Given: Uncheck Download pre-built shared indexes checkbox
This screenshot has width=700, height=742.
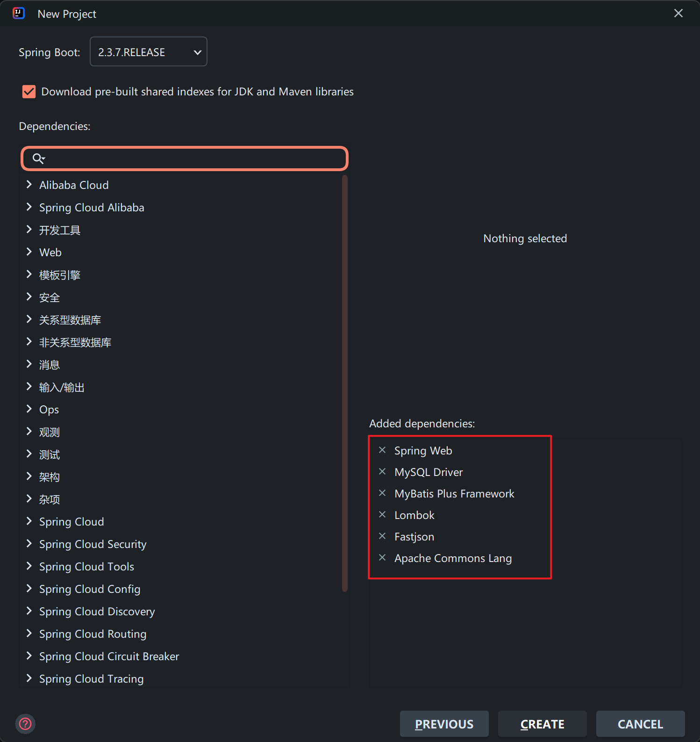Looking at the screenshot, I should [x=29, y=92].
